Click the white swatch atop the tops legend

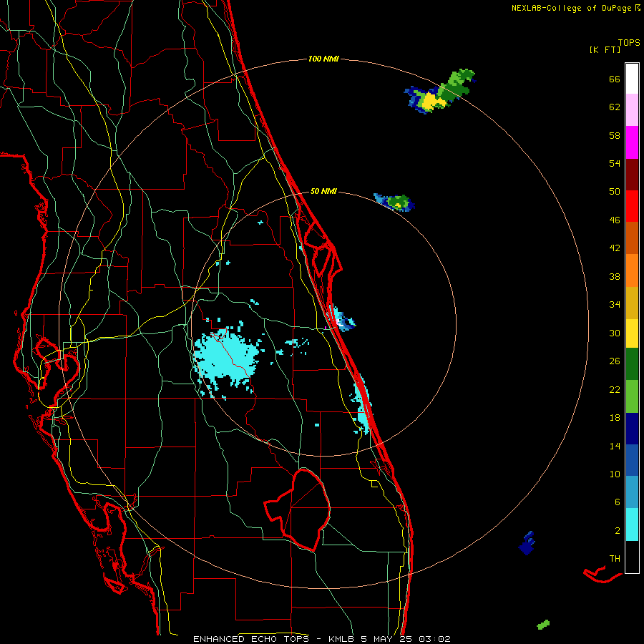(x=632, y=79)
